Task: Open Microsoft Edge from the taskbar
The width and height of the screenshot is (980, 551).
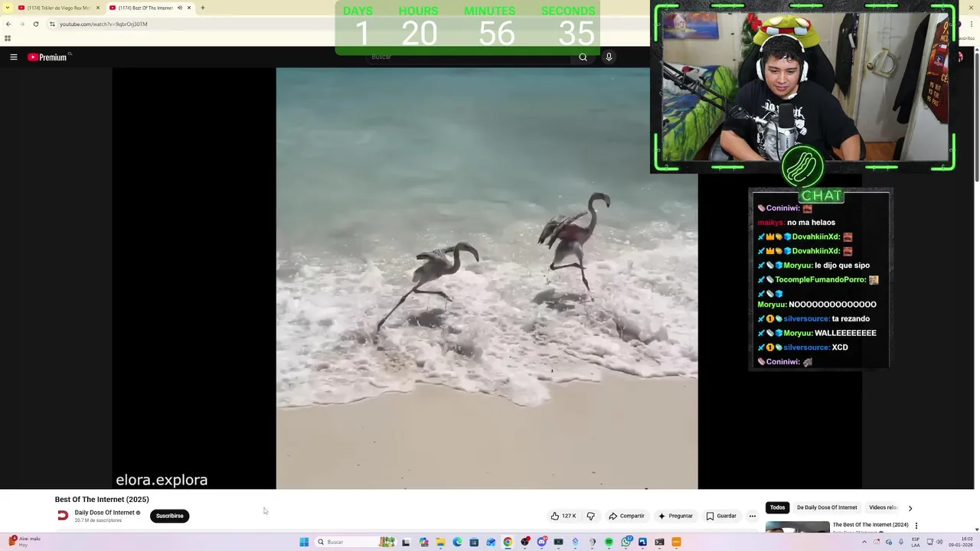Action: coord(457,542)
